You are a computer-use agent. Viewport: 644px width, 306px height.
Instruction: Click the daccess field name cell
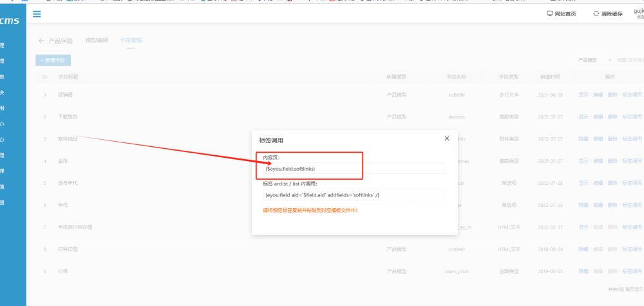tap(457, 117)
